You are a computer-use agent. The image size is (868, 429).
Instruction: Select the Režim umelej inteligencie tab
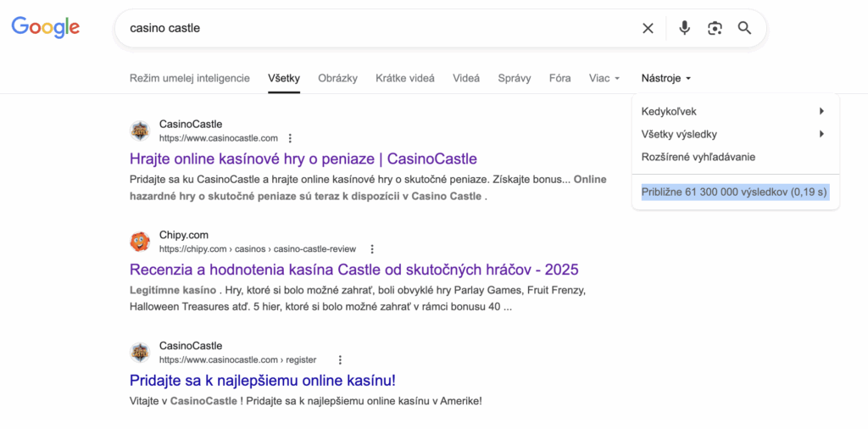(x=189, y=78)
